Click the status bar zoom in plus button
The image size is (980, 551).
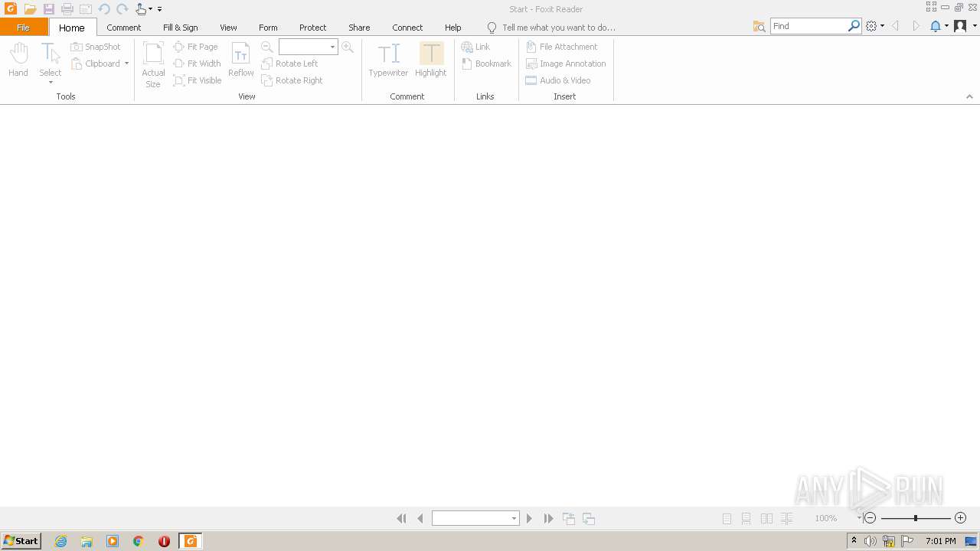(x=960, y=519)
